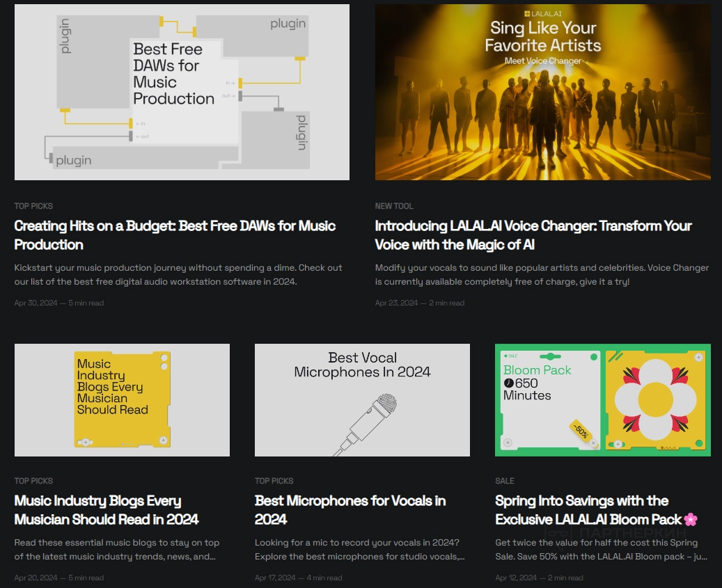The width and height of the screenshot is (722, 588).
Task: Select the SALE tag
Action: pyautogui.click(x=505, y=481)
